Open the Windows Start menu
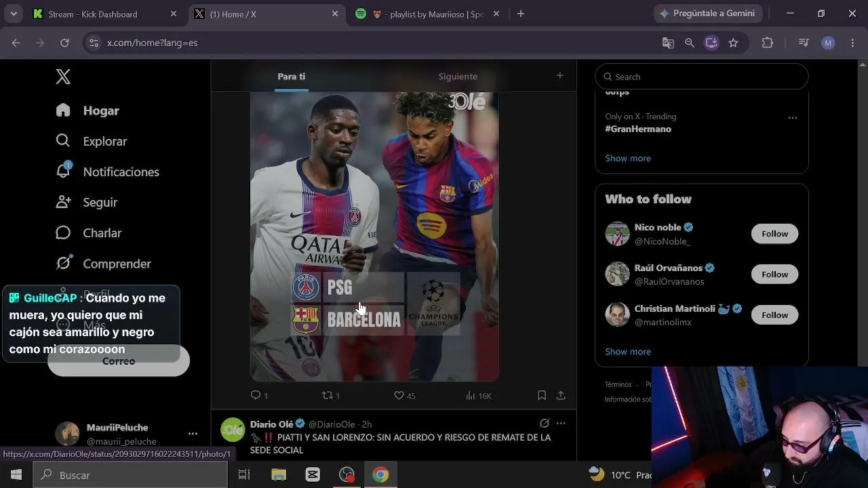Viewport: 868px width, 488px height. point(16,475)
